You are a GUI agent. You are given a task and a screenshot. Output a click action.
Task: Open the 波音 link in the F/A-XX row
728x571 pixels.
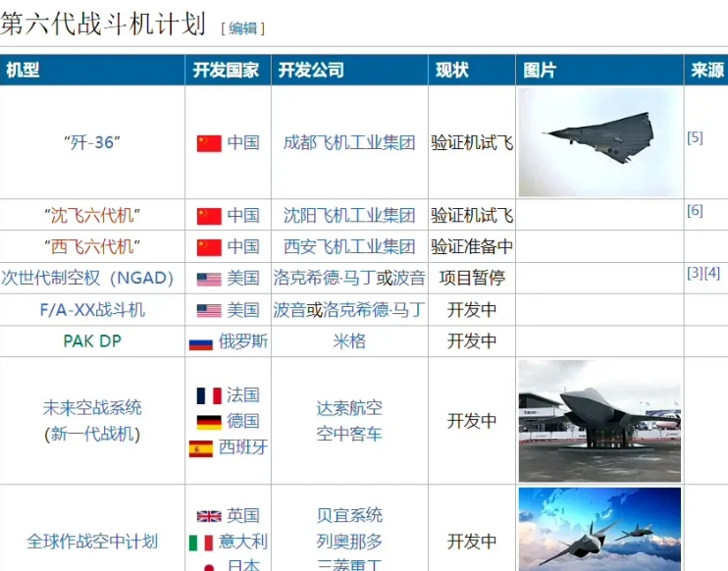(289, 310)
